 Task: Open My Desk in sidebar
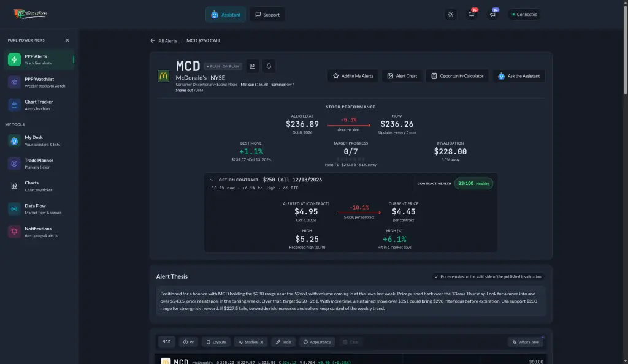[x=39, y=140]
